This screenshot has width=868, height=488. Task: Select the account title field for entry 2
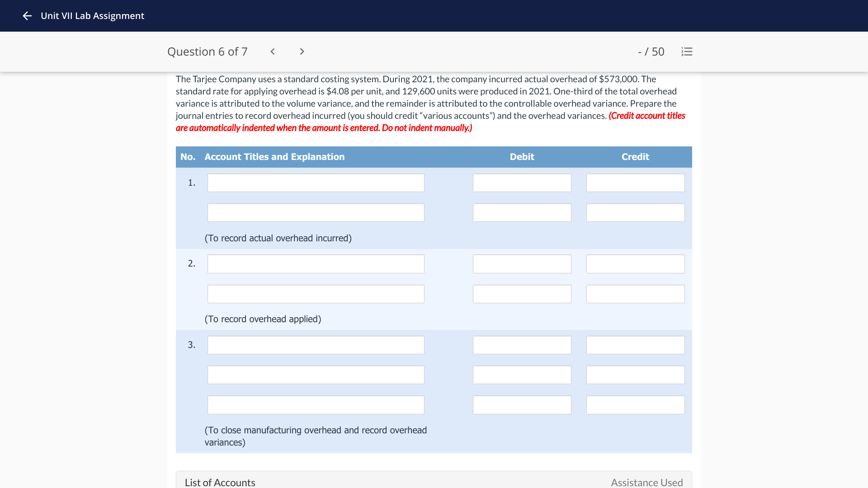click(316, 263)
